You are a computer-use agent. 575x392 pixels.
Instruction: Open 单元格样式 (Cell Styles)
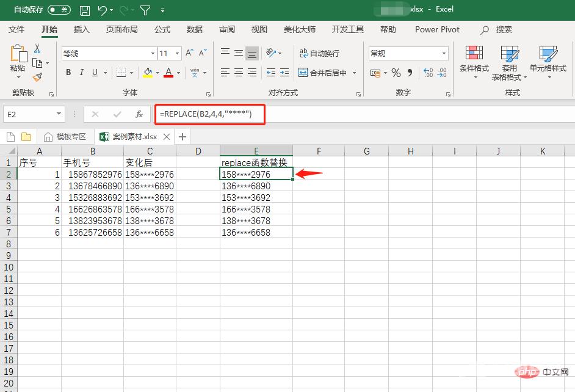pyautogui.click(x=548, y=61)
